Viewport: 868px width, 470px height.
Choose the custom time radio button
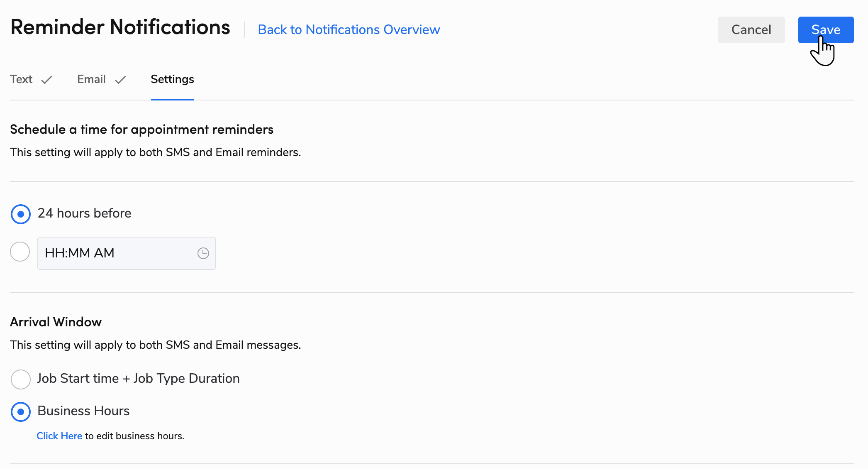20,252
